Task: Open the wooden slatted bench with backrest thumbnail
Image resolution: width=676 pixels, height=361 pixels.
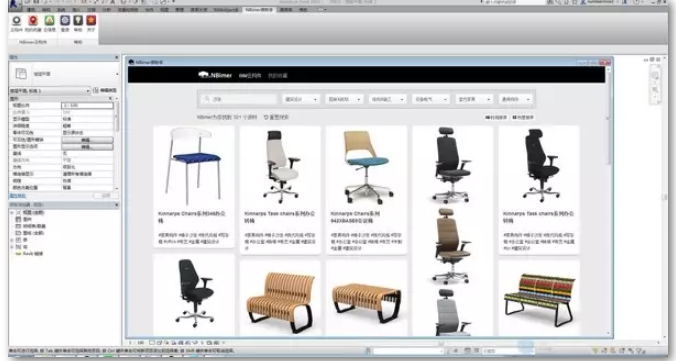Action: 280,302
